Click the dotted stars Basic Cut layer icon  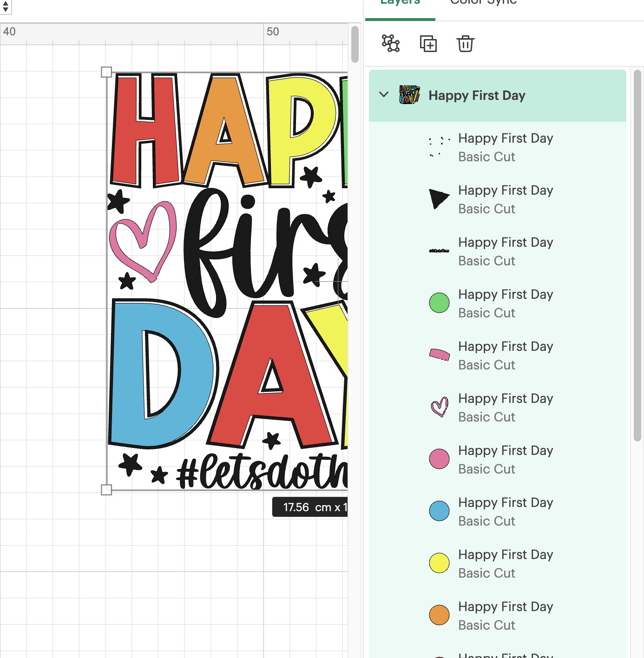(438, 147)
